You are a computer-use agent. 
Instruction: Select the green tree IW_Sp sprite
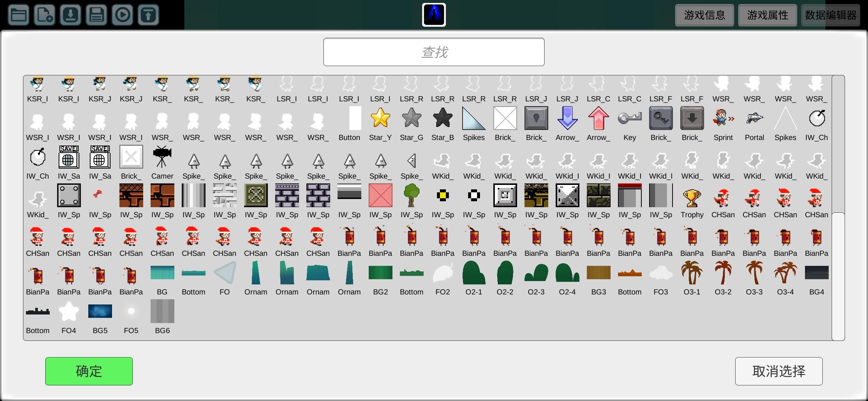[412, 195]
